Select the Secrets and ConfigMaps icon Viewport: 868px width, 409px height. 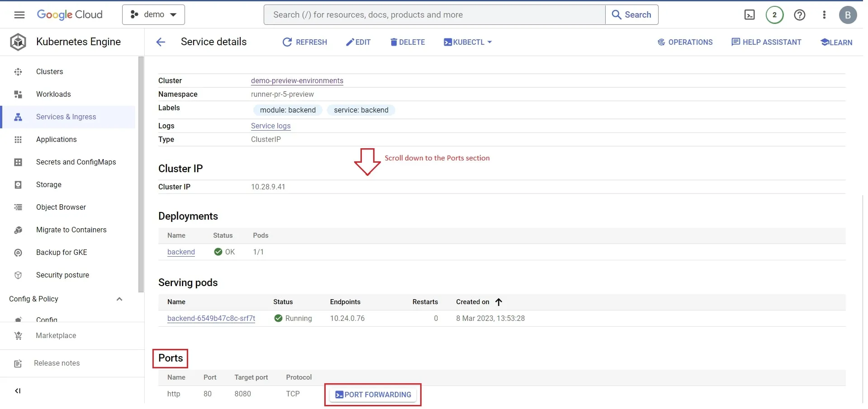[18, 162]
